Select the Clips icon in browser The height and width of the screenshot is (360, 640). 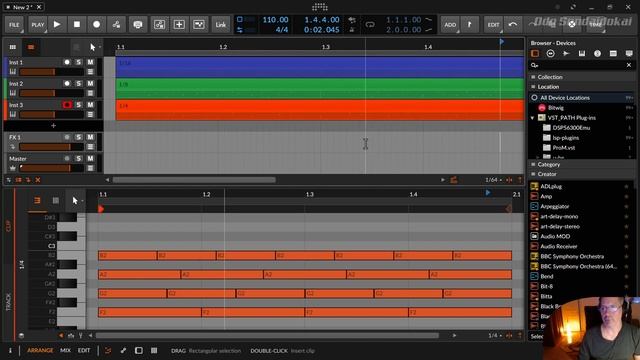tap(598, 53)
